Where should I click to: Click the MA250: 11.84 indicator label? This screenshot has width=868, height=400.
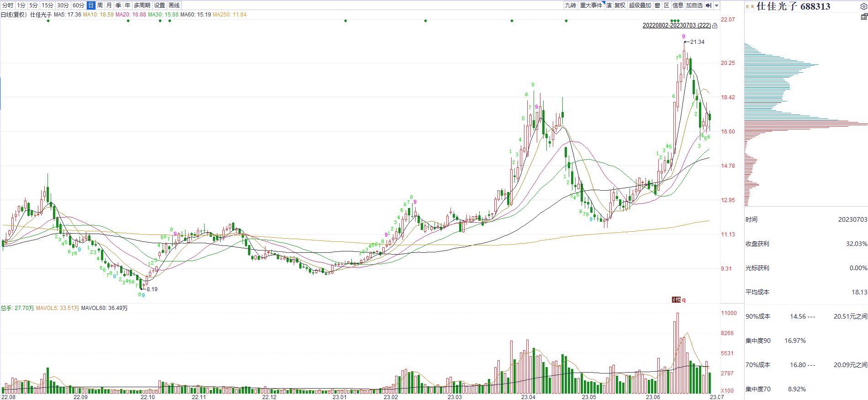[229, 15]
